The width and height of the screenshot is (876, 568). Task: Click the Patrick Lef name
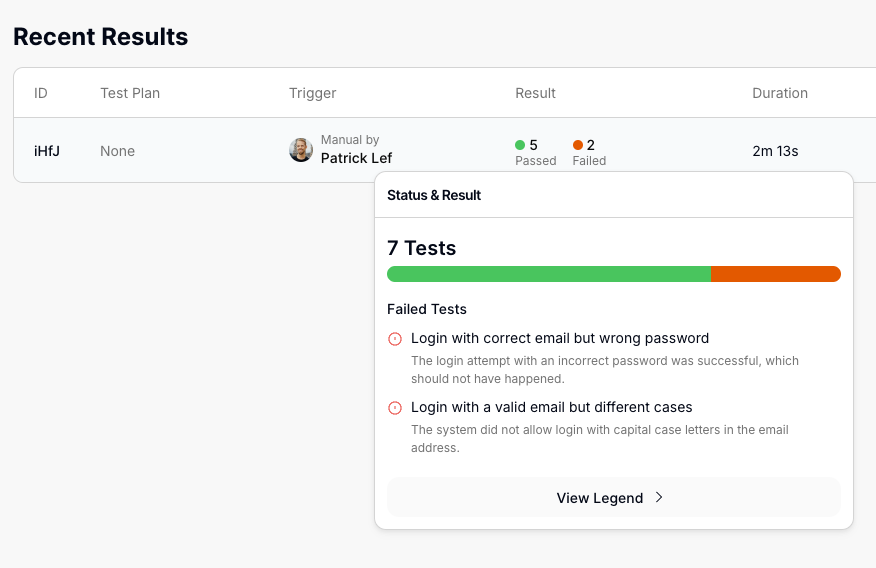(356, 158)
